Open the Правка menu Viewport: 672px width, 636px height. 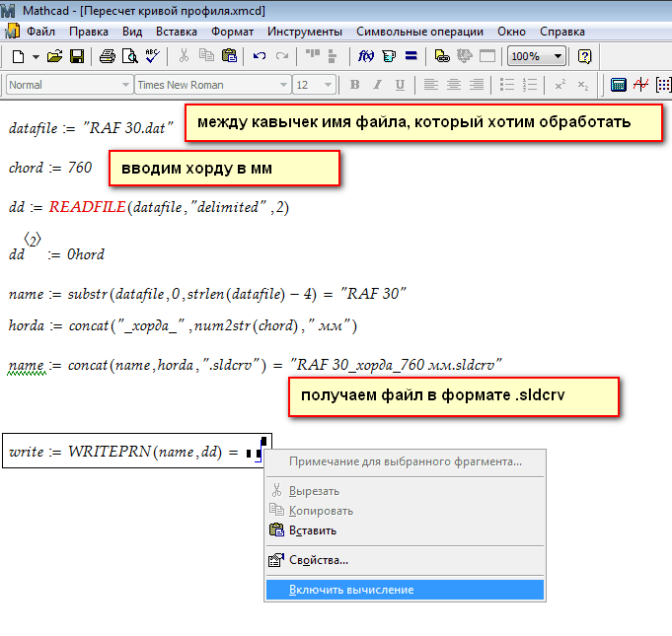pos(89,32)
